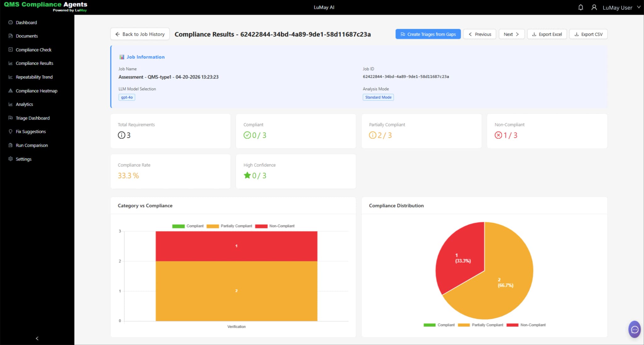Click the back arrow icon
Screen dimensions: 644x345
[117, 34]
